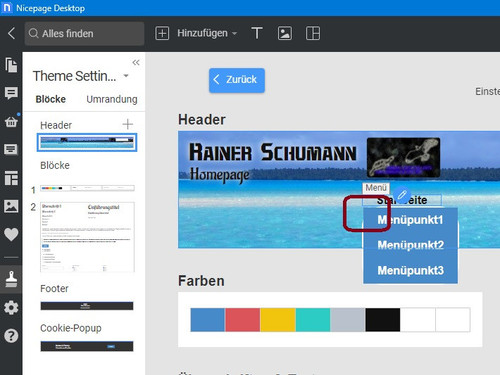Open the Favorites heart sidebar icon

click(11, 235)
